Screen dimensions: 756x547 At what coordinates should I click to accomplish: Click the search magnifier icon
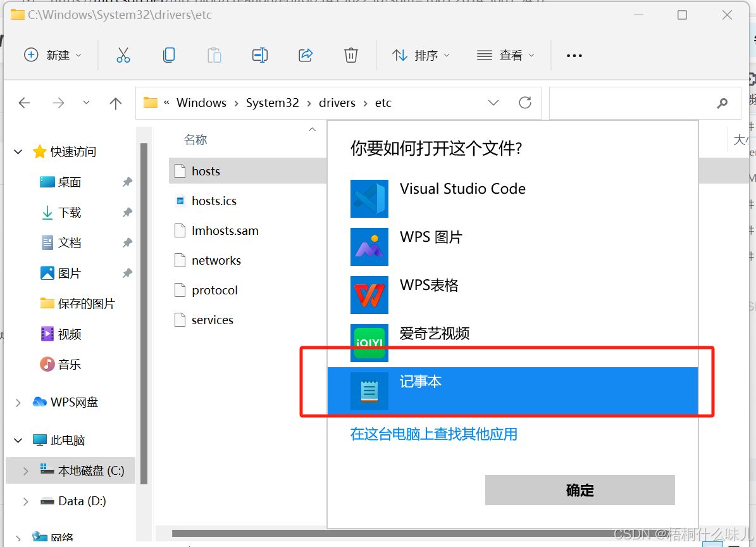(x=722, y=103)
